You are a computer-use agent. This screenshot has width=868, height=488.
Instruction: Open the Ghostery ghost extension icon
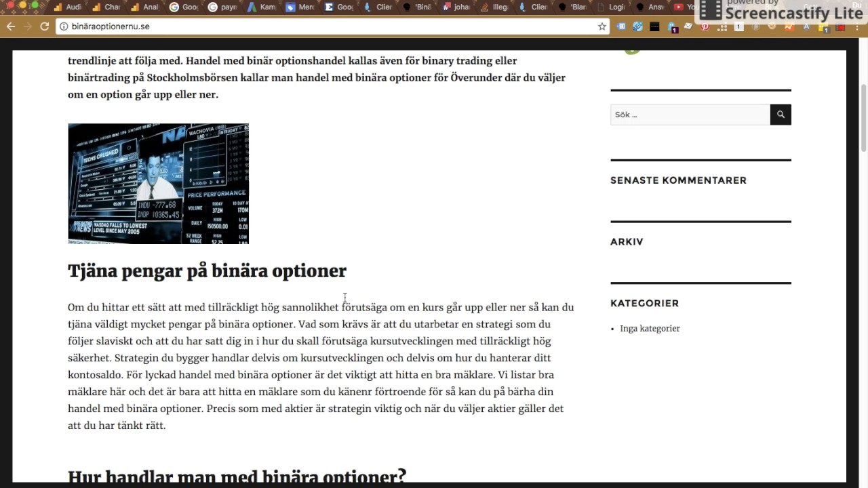[x=672, y=27]
